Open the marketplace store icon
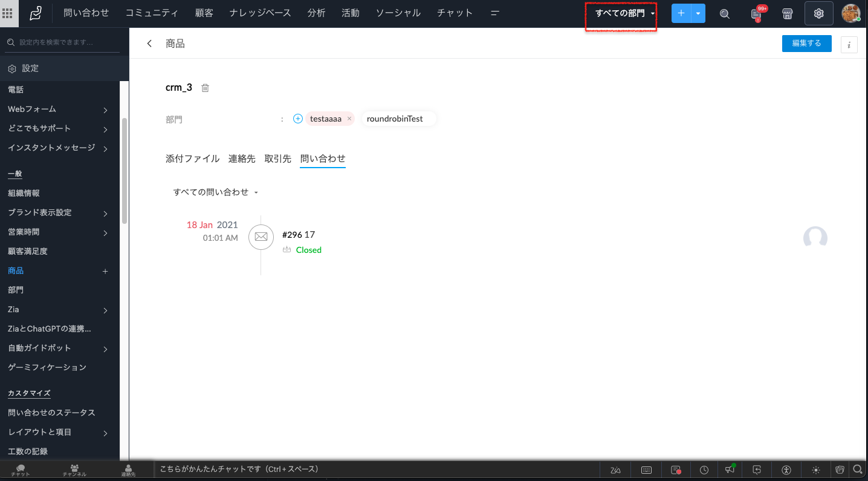The width and height of the screenshot is (868, 481). pyautogui.click(x=787, y=13)
